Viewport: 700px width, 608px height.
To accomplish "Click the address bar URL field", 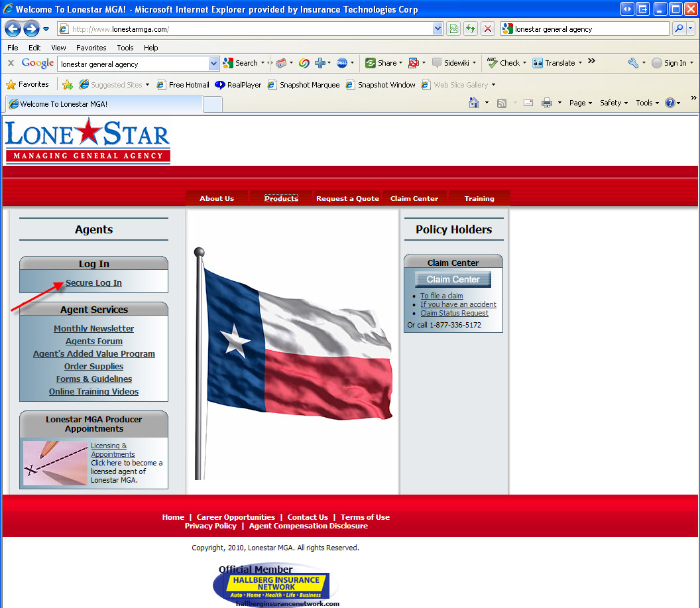I will (x=250, y=29).
